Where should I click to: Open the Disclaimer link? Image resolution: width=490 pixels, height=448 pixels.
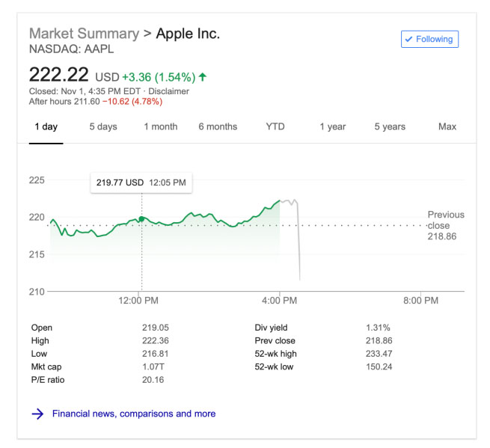[168, 91]
